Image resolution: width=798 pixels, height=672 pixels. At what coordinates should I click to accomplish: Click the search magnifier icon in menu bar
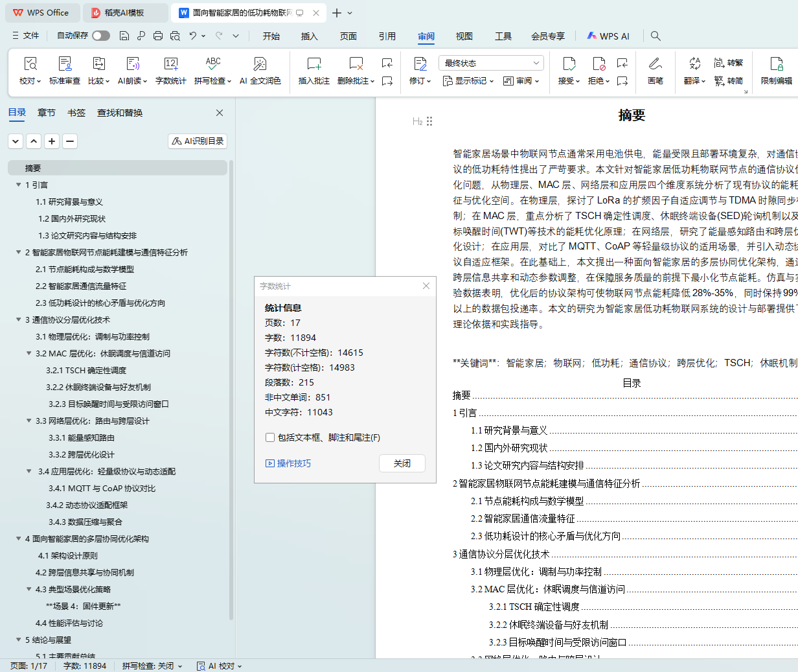tap(655, 36)
